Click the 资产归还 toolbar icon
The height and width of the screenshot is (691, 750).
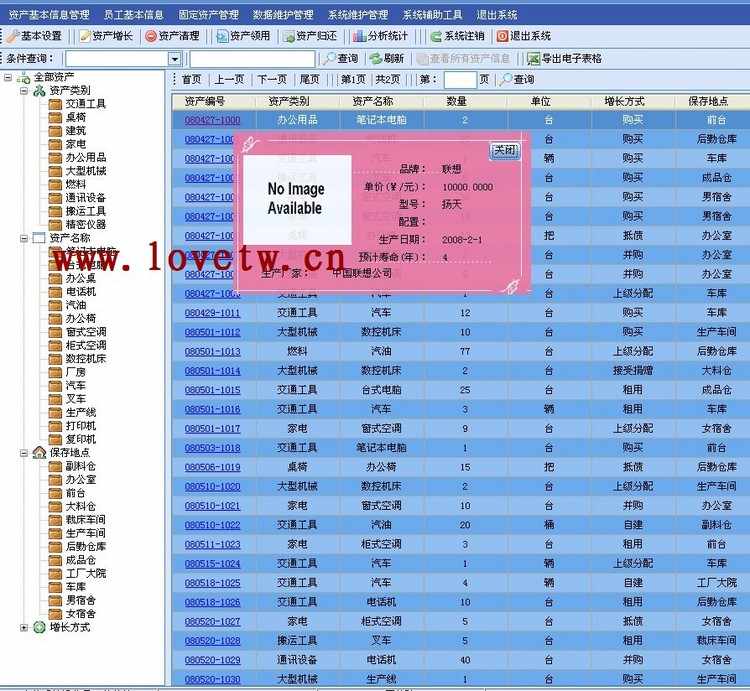click(x=288, y=36)
